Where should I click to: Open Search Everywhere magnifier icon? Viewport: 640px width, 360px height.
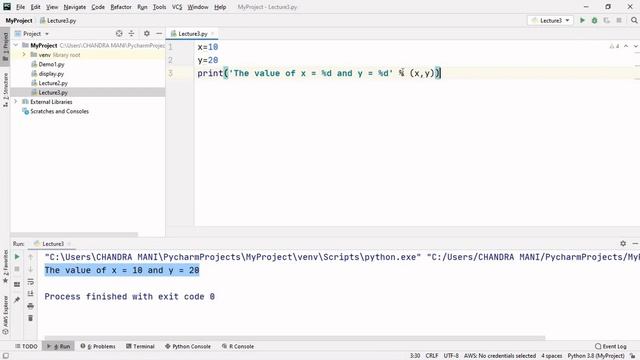(x=634, y=20)
